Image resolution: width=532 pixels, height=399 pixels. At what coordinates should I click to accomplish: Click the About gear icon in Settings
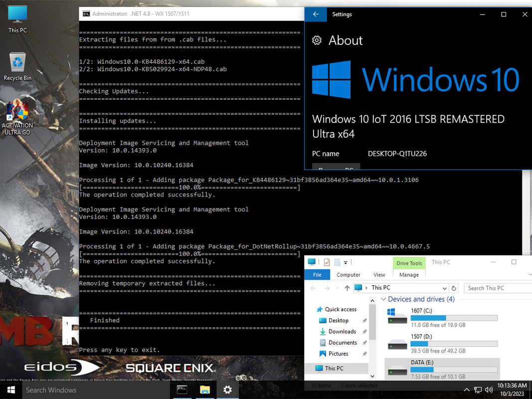tap(317, 40)
